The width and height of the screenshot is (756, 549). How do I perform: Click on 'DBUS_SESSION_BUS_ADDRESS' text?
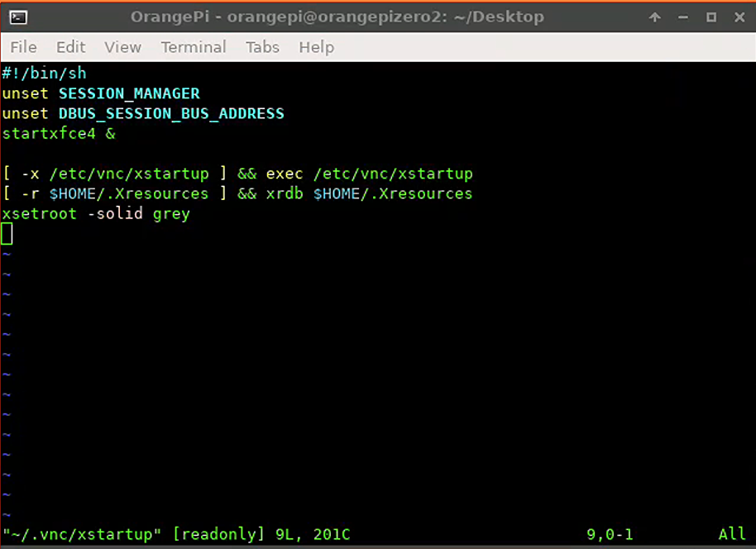(x=171, y=114)
